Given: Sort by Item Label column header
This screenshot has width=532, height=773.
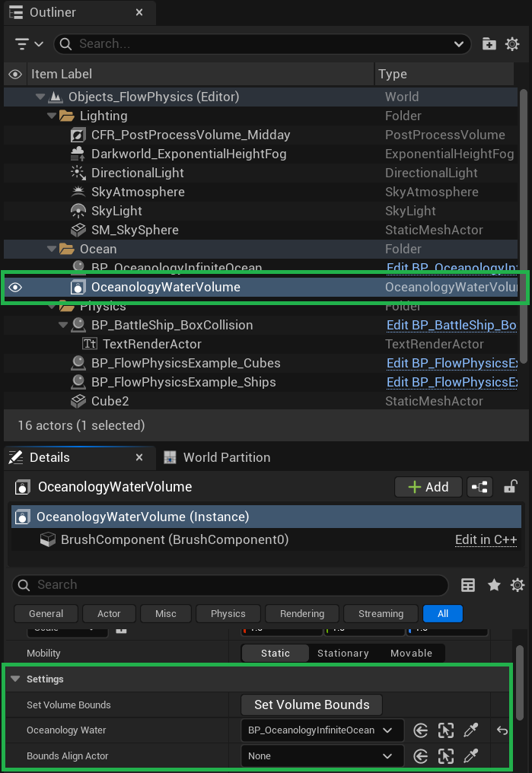Looking at the screenshot, I should [201, 74].
